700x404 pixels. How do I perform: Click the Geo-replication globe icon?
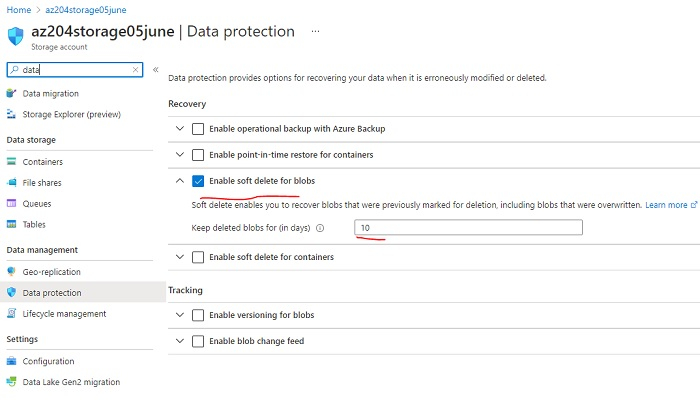coord(12,272)
